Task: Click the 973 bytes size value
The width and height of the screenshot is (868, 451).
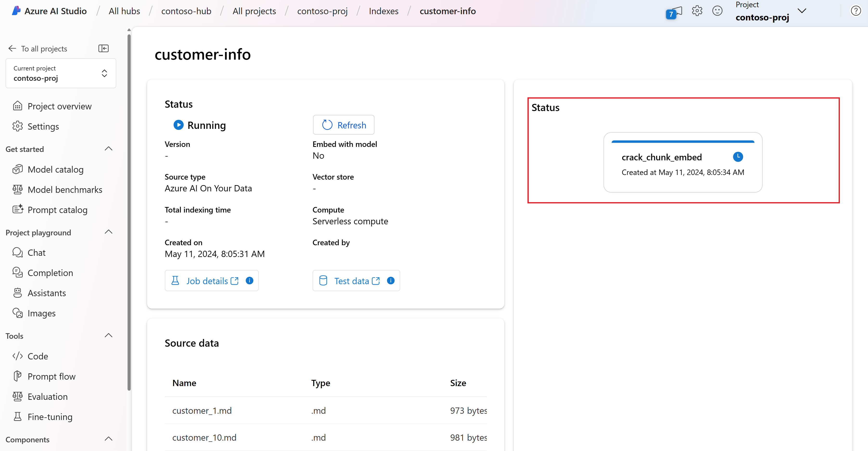Action: (468, 410)
